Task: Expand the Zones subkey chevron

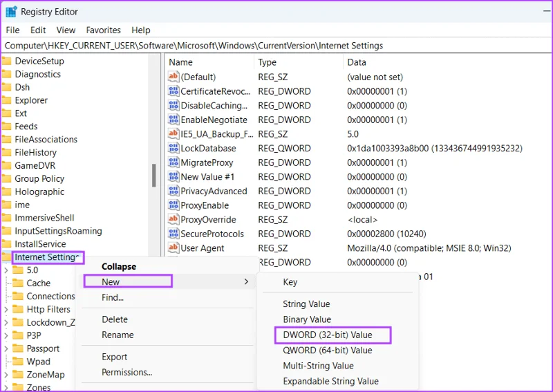Action: (6, 387)
